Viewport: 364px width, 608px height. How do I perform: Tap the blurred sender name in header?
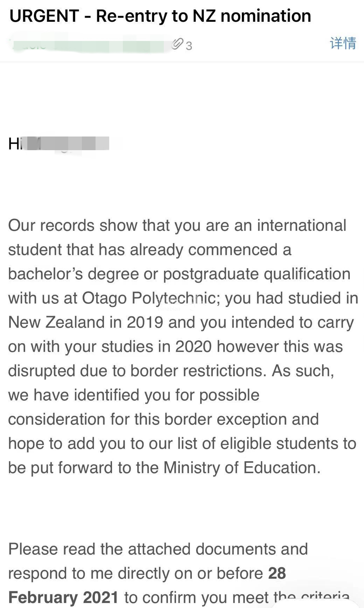(87, 45)
